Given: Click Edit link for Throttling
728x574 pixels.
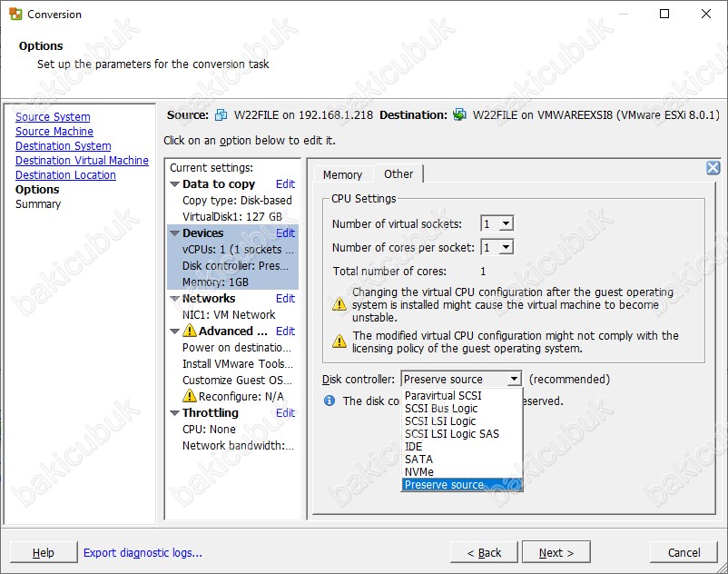Looking at the screenshot, I should tap(285, 413).
